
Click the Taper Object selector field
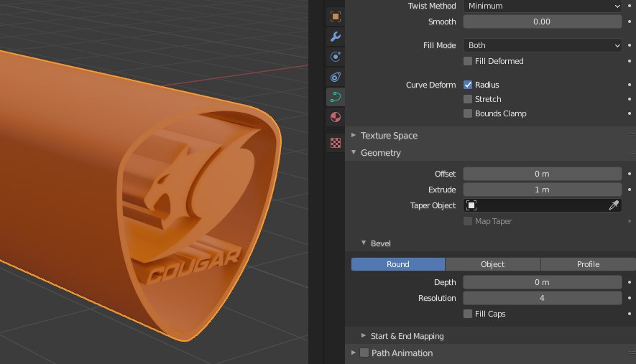543,205
